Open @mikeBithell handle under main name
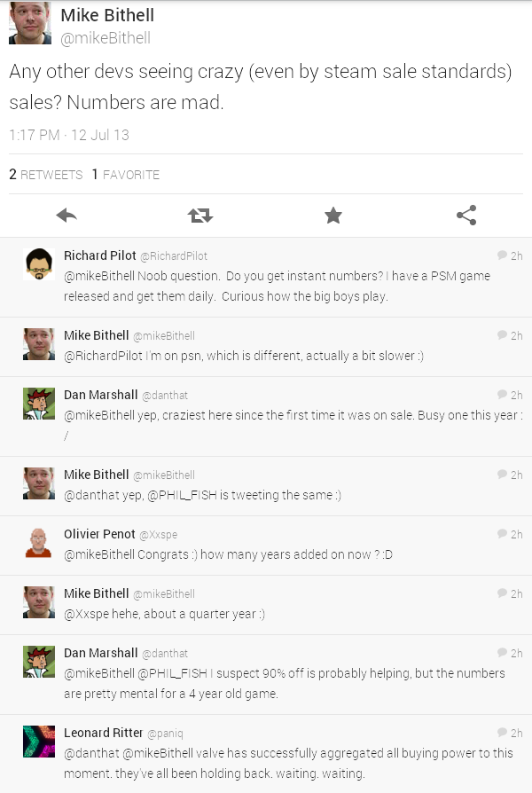532x793 pixels. coord(106,38)
